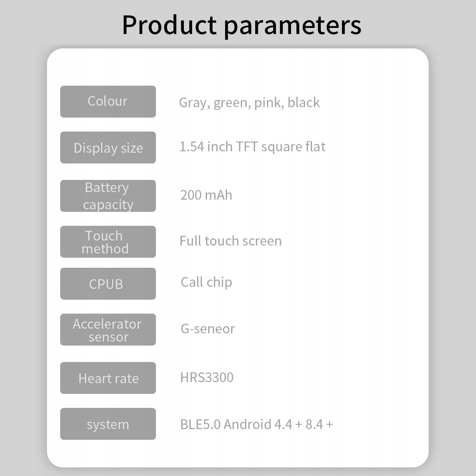This screenshot has width=476, height=476.
Task: Click the Display size label box
Action: pos(108,148)
